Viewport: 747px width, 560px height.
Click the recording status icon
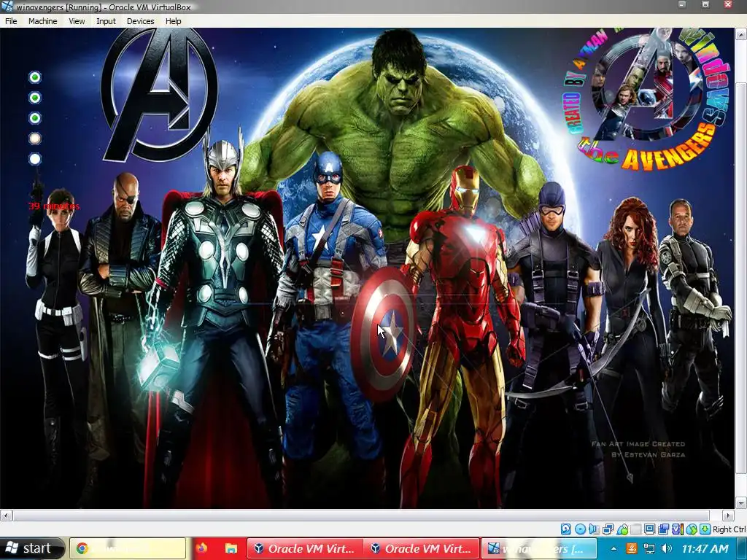[663, 529]
